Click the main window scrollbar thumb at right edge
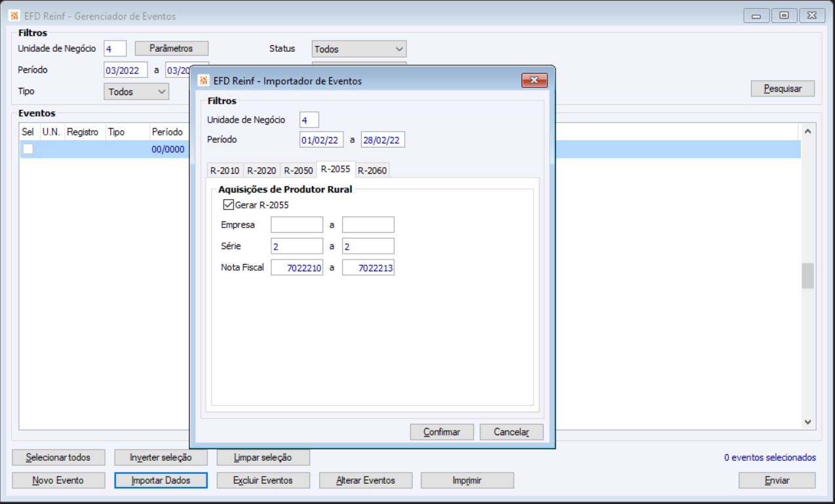The width and height of the screenshot is (835, 504). (807, 276)
